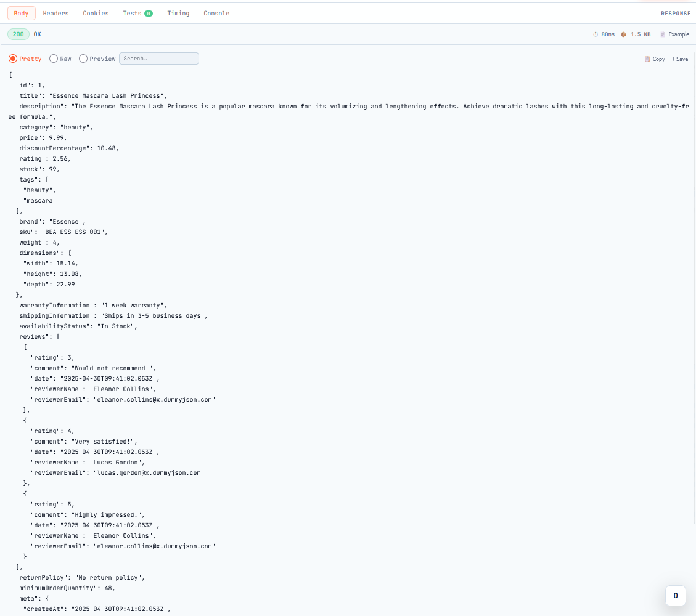Click the "weight": 4 line
The width and height of the screenshot is (696, 616).
[x=38, y=243]
